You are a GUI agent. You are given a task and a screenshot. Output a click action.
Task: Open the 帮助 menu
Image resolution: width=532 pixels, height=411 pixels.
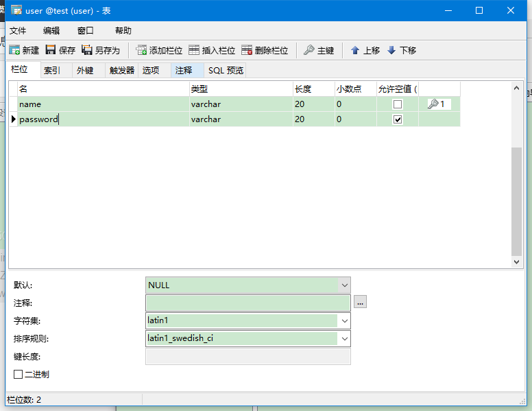tap(123, 31)
